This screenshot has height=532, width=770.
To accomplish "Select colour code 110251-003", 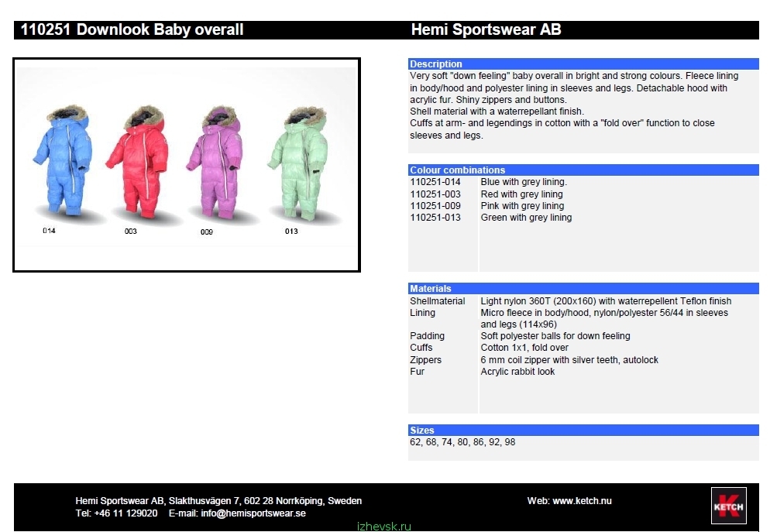I will 435,194.
